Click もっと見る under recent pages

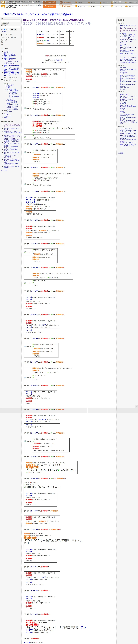point(4,170)
